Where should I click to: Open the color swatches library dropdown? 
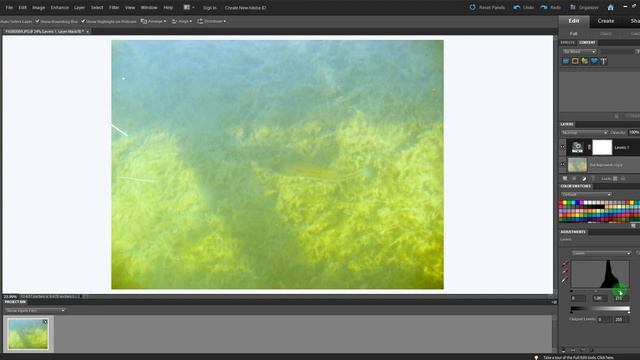pos(586,195)
